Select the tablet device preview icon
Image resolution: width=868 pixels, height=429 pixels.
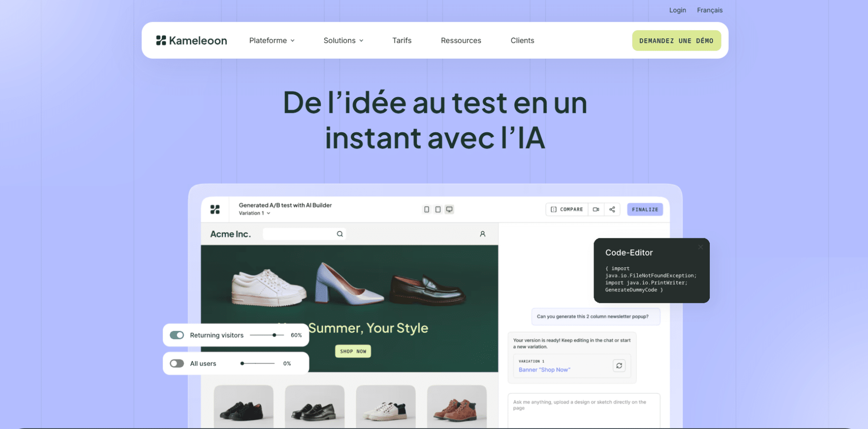[438, 210]
